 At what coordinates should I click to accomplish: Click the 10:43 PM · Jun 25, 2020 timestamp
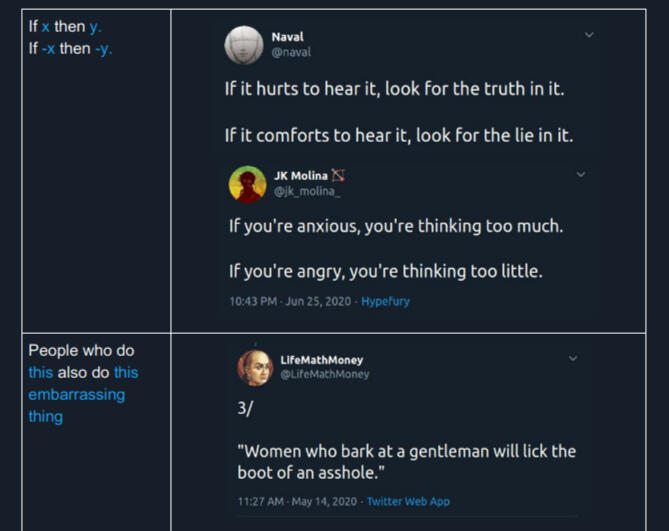pyautogui.click(x=291, y=301)
